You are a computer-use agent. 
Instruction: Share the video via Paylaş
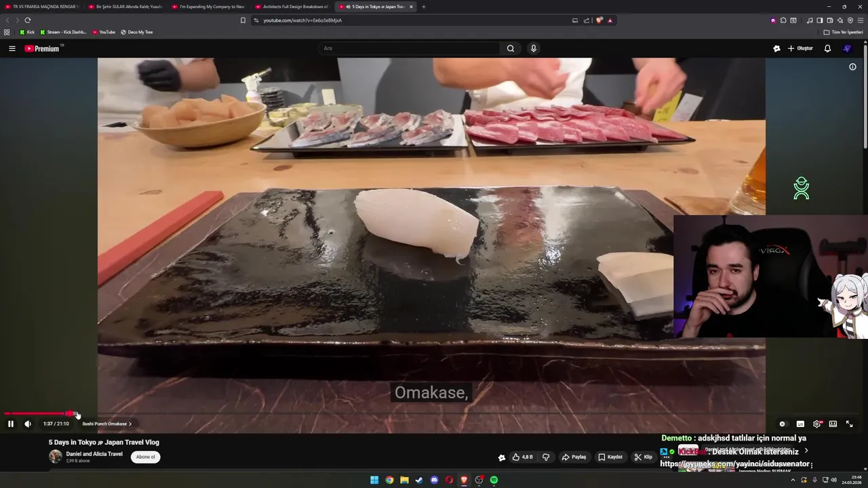pyautogui.click(x=574, y=457)
